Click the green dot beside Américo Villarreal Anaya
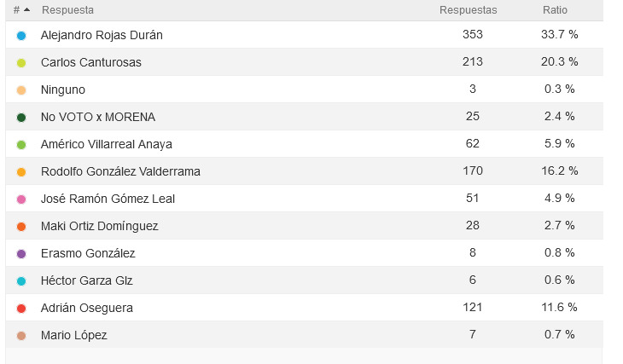 (x=21, y=144)
